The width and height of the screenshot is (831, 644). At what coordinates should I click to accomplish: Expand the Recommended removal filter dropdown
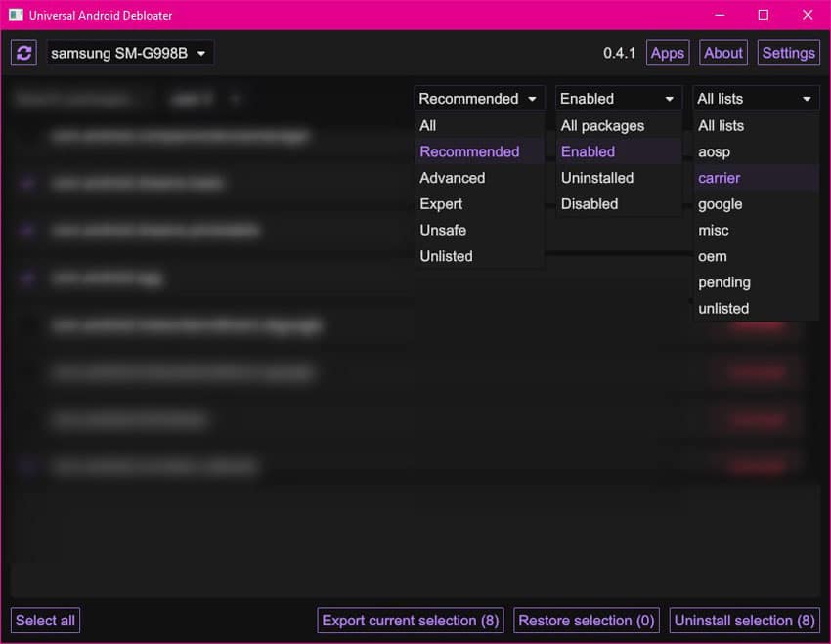click(479, 99)
